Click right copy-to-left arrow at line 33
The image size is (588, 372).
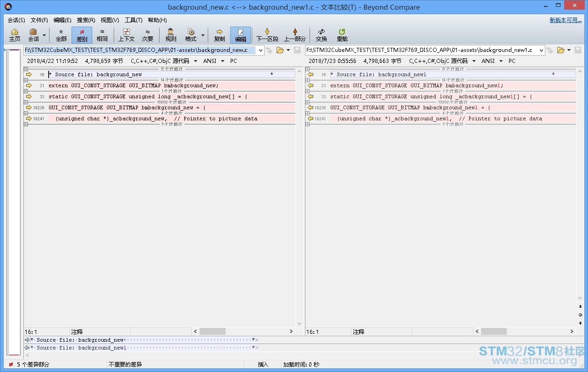(x=311, y=96)
